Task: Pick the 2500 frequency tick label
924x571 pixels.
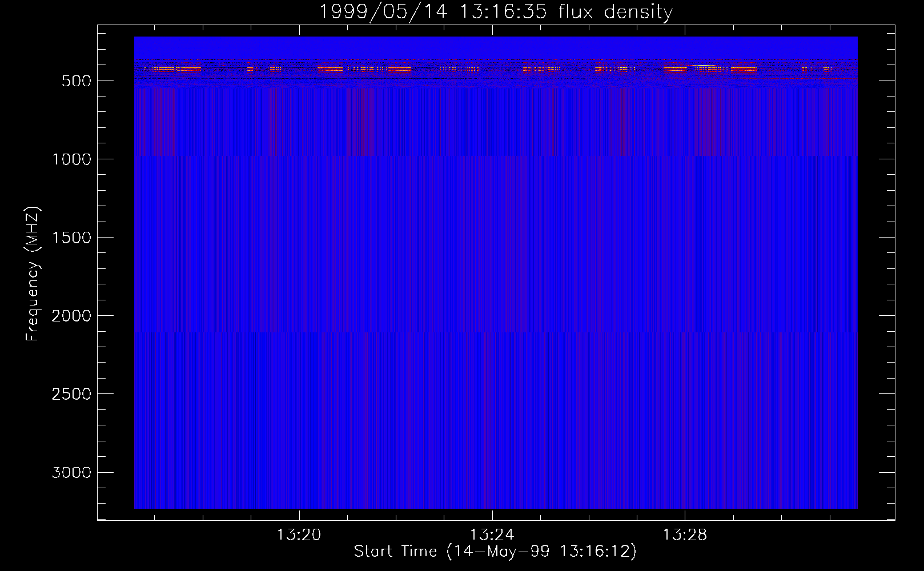Action: pyautogui.click(x=71, y=394)
